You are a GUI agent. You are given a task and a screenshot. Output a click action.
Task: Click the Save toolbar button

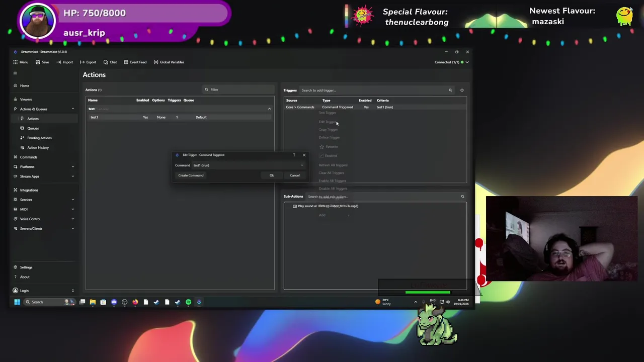coord(42,62)
